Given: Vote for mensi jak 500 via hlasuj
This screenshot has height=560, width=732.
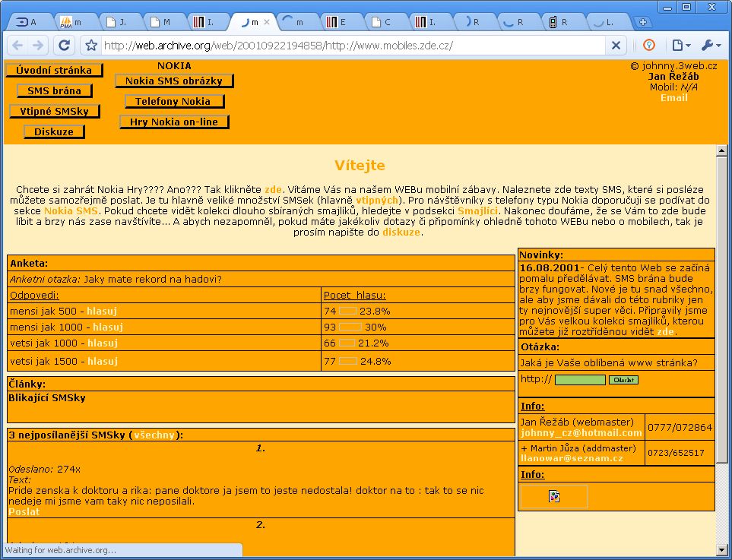Looking at the screenshot, I should pyautogui.click(x=102, y=311).
